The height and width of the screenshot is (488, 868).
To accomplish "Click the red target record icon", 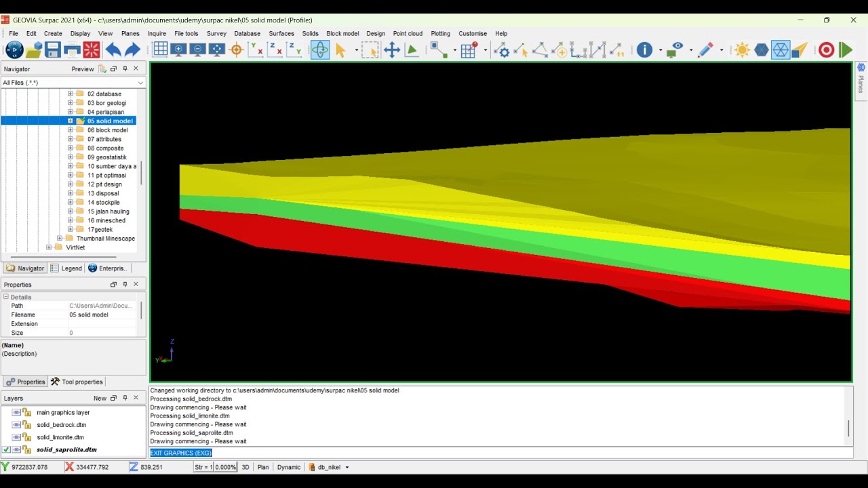I will point(826,49).
